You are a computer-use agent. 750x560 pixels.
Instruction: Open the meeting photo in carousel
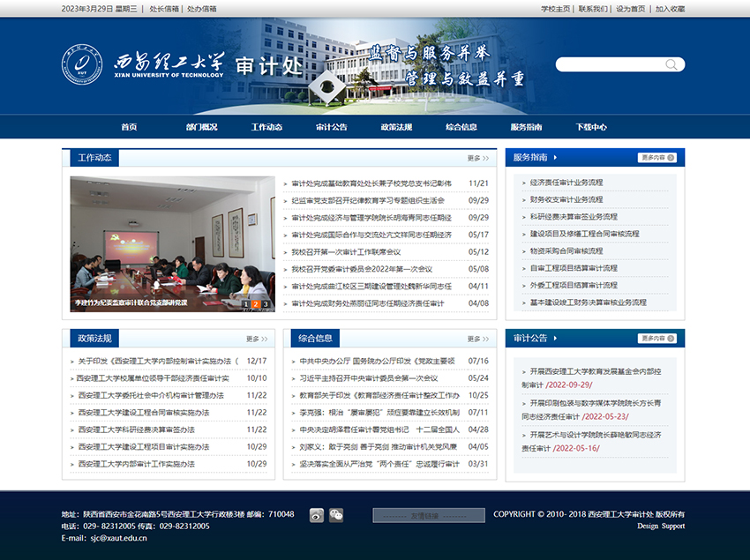pyautogui.click(x=173, y=244)
